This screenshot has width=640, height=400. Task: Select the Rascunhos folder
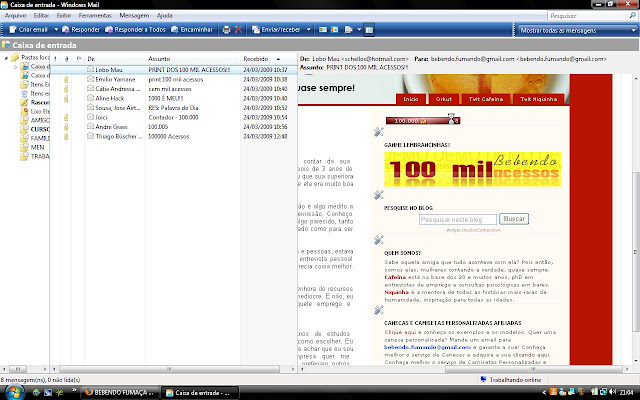click(36, 102)
